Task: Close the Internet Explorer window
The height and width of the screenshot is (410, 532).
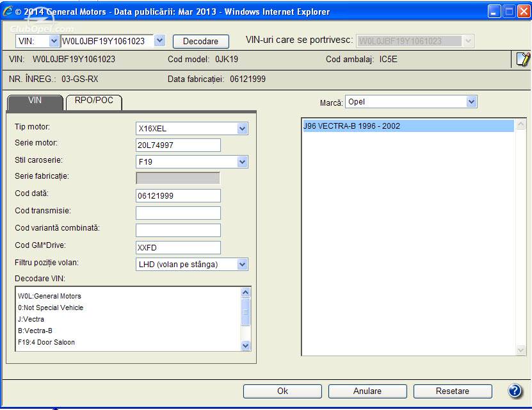Action: tap(524, 12)
